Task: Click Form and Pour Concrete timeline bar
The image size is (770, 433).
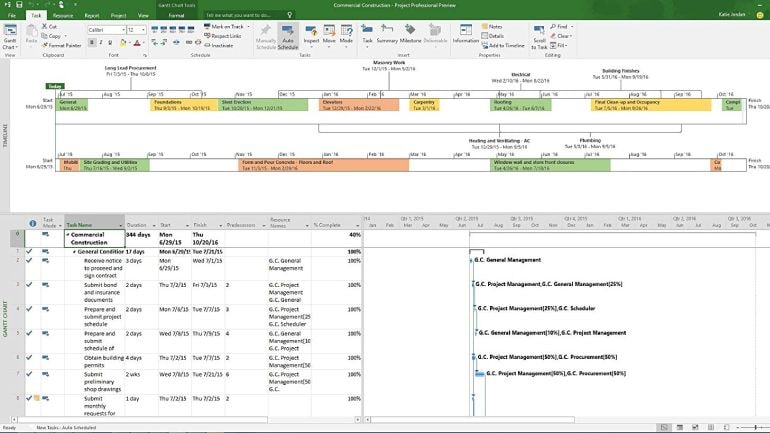Action: click(x=324, y=165)
